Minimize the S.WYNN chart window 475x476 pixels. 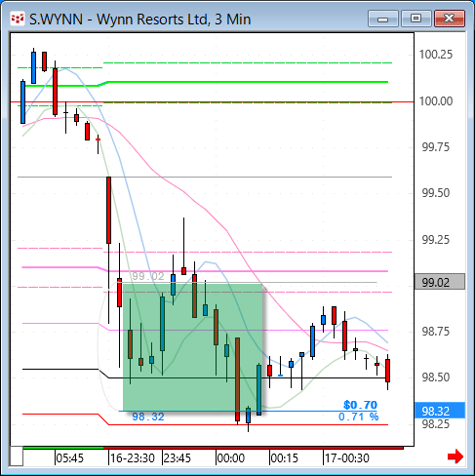[383, 19]
